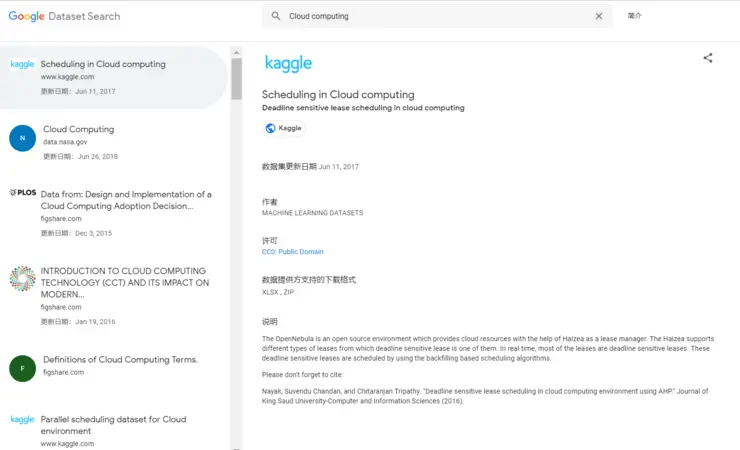This screenshot has width=740, height=450.
Task: Focus the Cloud computing search field
Action: click(437, 16)
